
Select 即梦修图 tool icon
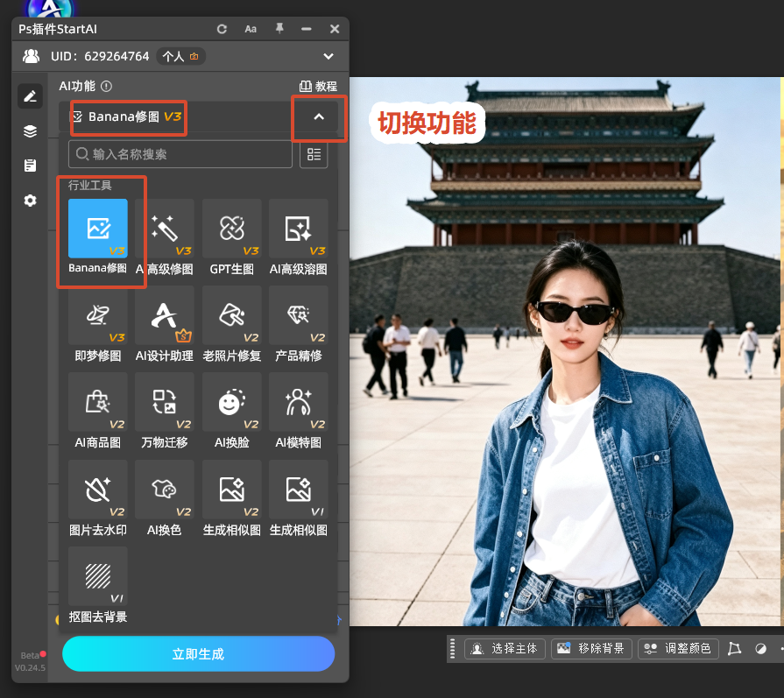pos(98,315)
